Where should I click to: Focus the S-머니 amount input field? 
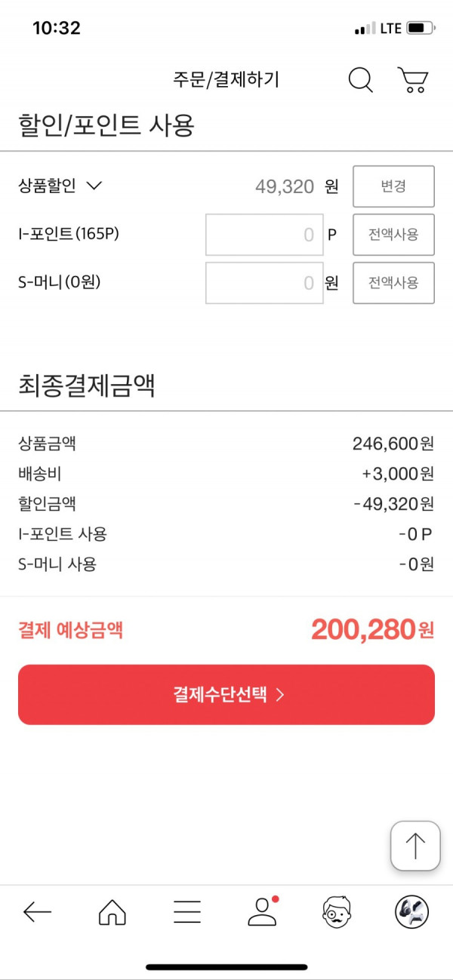coord(264,283)
